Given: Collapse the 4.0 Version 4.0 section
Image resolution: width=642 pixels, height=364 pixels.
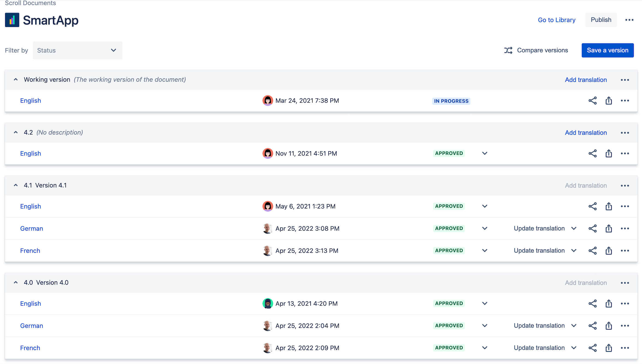Looking at the screenshot, I should 16,283.
